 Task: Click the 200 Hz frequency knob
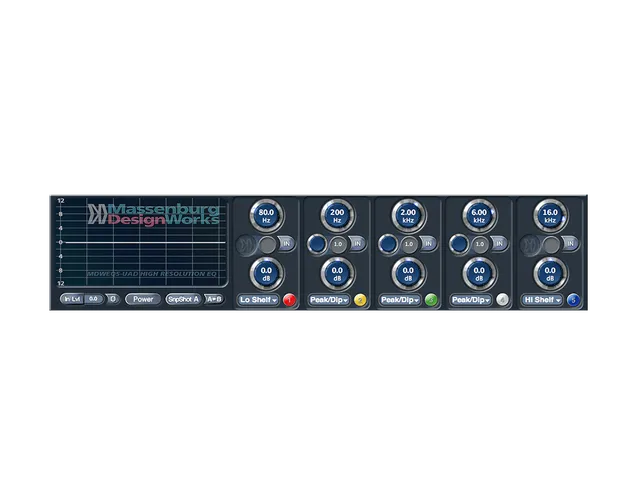[x=337, y=216]
